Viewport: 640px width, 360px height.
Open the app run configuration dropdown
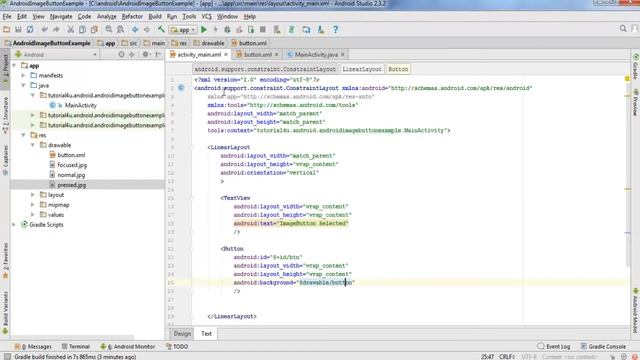(183, 30)
